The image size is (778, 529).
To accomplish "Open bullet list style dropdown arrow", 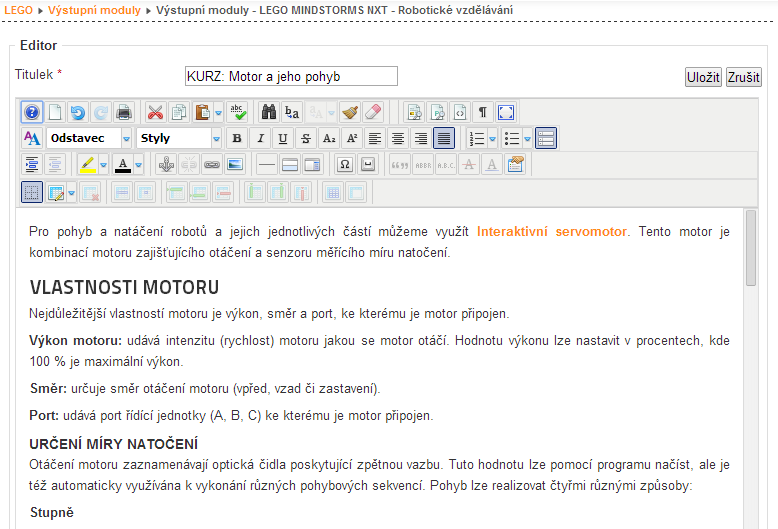I will [527, 139].
